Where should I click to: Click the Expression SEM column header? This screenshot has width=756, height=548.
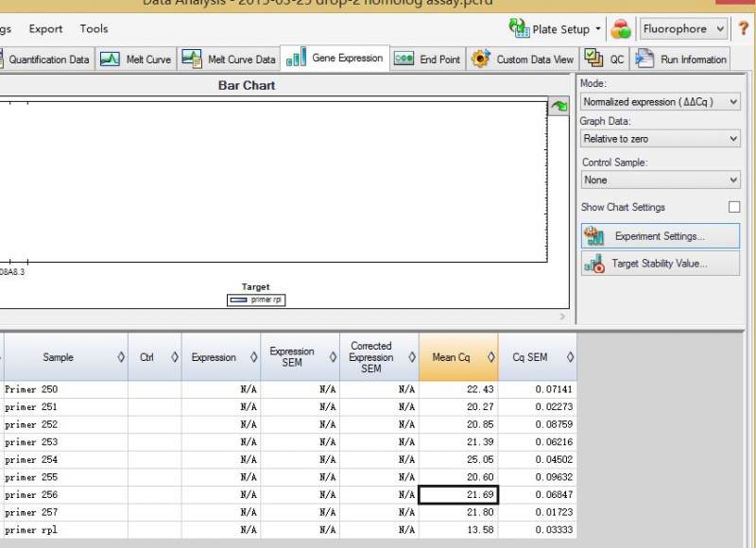coord(300,357)
